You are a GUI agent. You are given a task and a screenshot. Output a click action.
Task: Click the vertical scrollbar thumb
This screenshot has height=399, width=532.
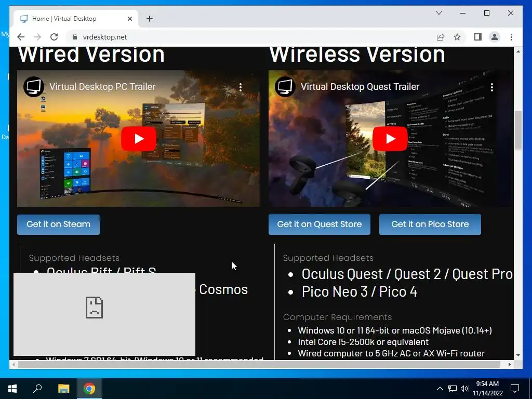tap(518, 130)
